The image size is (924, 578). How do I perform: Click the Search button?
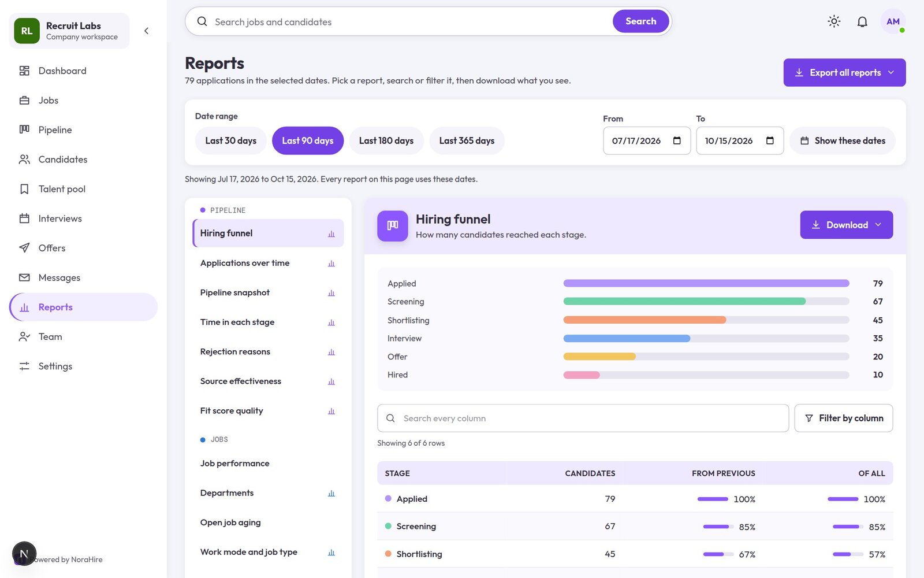[x=641, y=21]
